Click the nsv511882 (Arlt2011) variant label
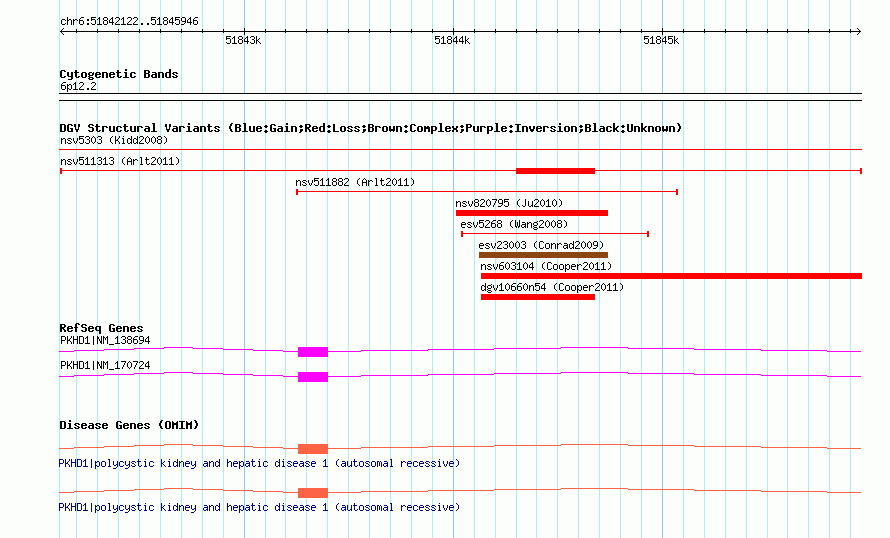890x538 pixels. [355, 182]
